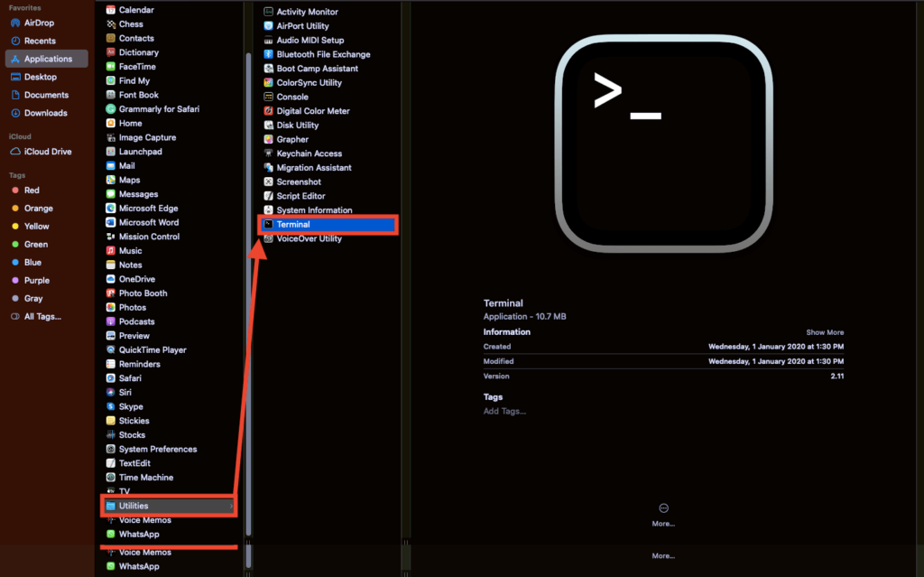
Task: Select the Bluetooth File Exchange utility
Action: click(323, 54)
